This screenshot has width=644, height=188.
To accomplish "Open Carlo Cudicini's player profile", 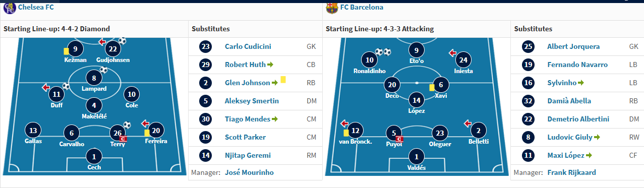I will [x=248, y=46].
